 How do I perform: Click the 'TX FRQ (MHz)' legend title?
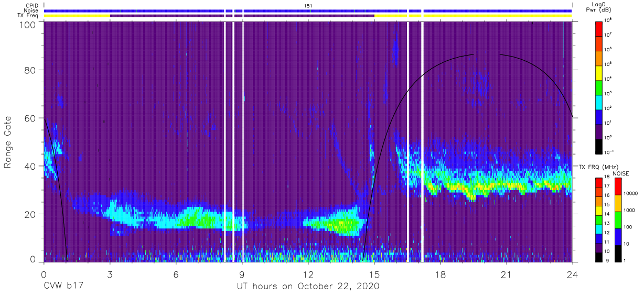tap(597, 167)
